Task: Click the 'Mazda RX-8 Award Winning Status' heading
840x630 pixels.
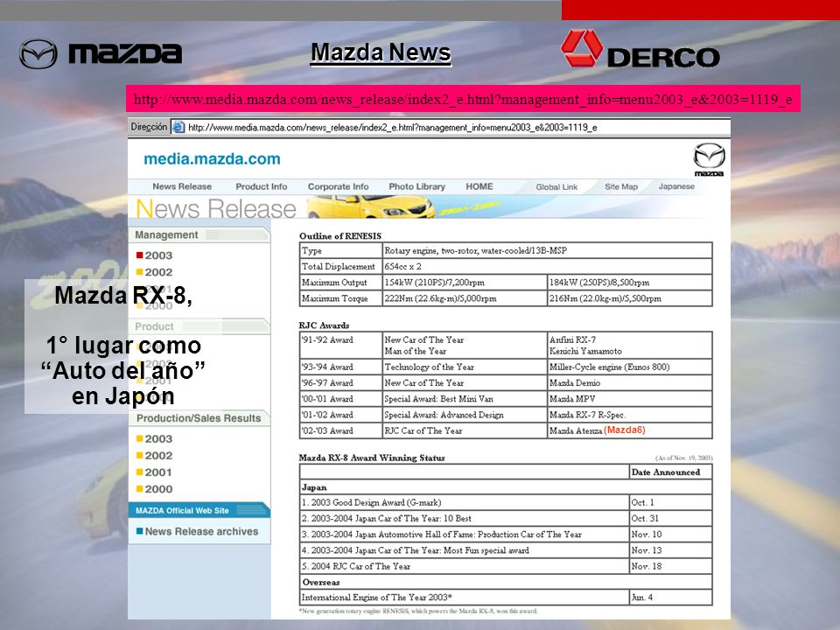Action: [372, 458]
